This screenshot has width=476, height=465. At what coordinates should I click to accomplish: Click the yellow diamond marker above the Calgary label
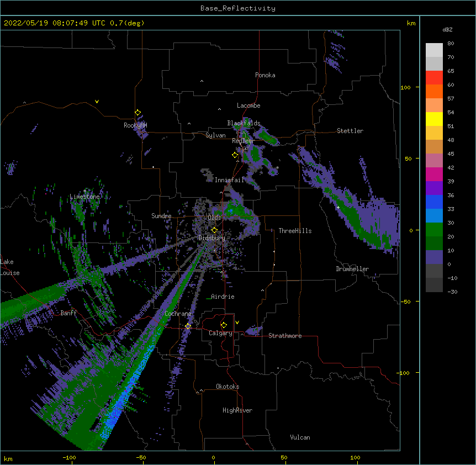224,325
